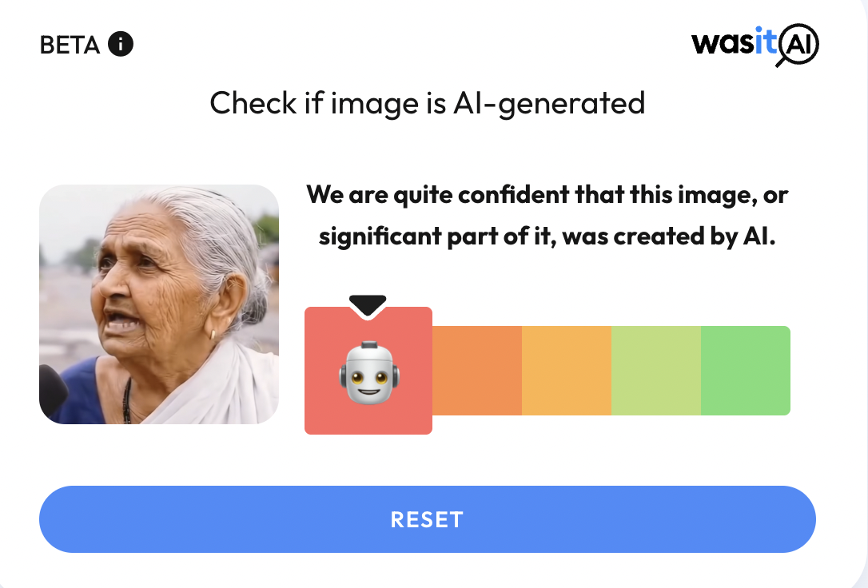Click the woman's gold earring in photo

[x=213, y=335]
